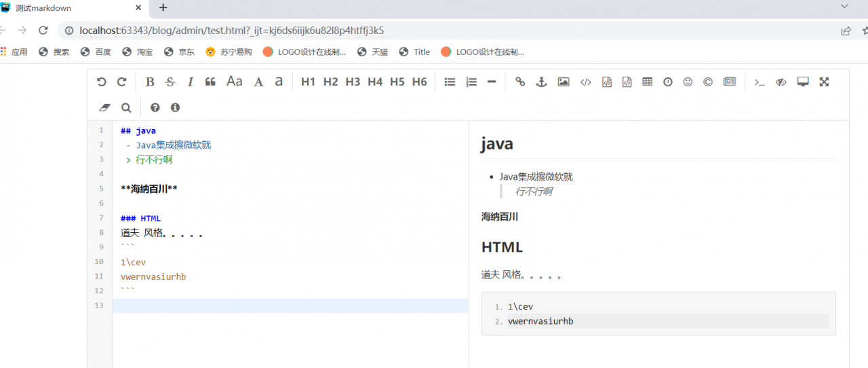
Task: Open search in the editor toolbar
Action: click(x=126, y=107)
